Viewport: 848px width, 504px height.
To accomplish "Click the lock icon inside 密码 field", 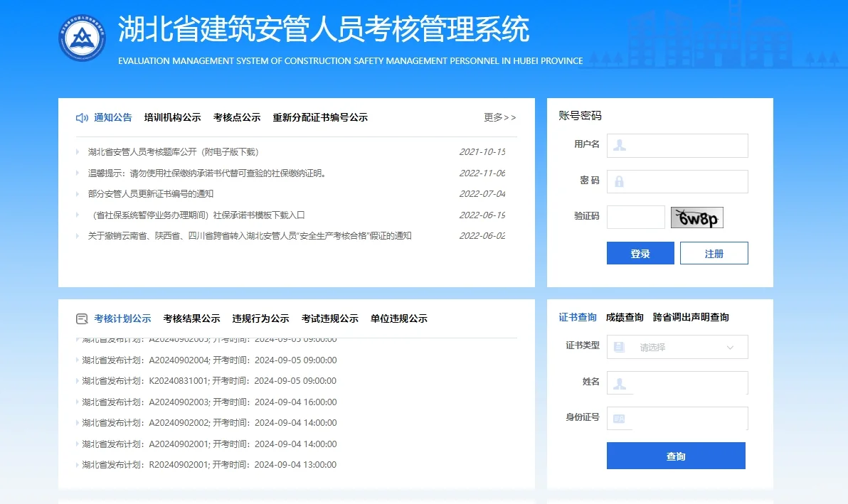I will coord(620,181).
